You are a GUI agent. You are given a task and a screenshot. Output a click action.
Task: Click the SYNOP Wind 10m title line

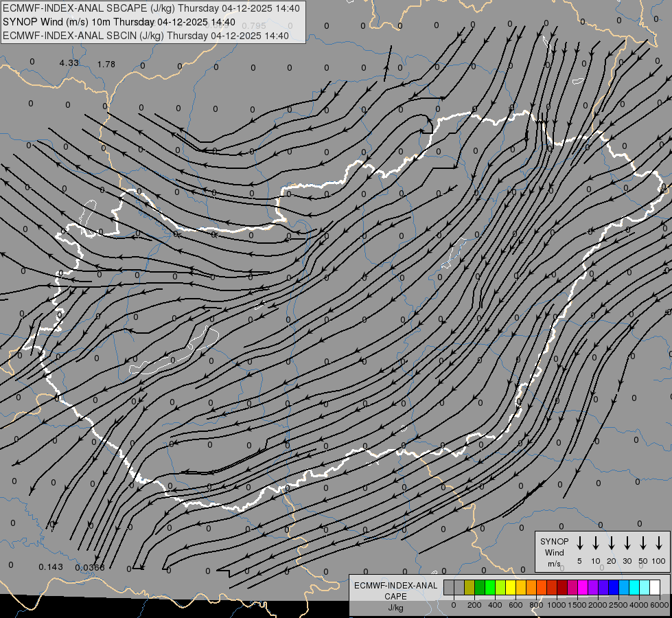(119, 22)
